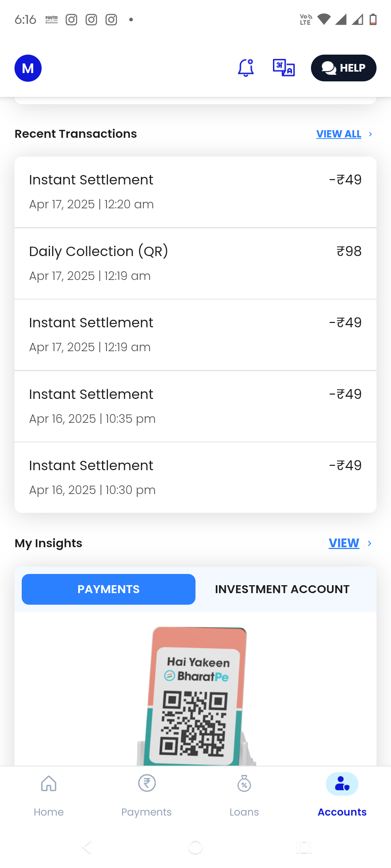The height and width of the screenshot is (868, 391).
Task: Open the Loans icon in bottom bar
Action: coord(244,784)
